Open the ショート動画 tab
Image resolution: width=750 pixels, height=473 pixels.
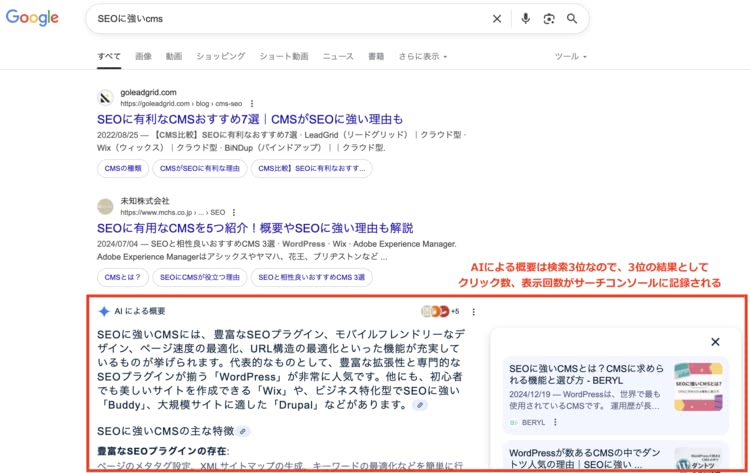click(284, 56)
